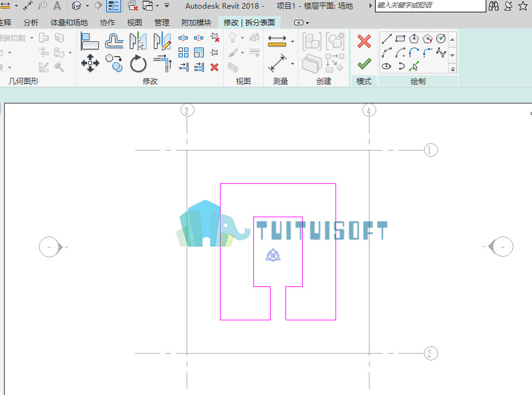Select the Split Element tool
Image resolution: width=532 pixels, height=395 pixels.
(184, 38)
